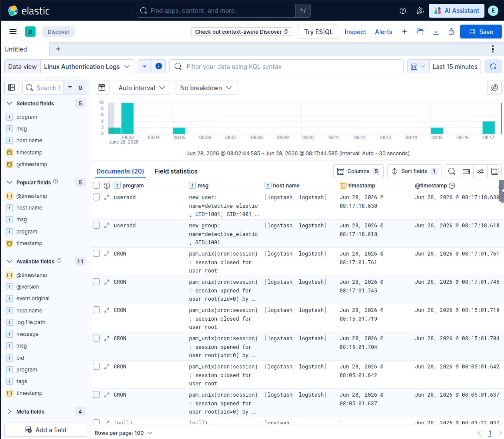
Task: Expand the first useradd document row
Action: click(107, 198)
